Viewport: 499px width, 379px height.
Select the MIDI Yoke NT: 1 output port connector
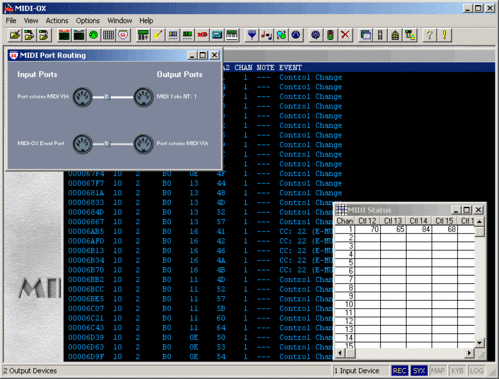143,97
